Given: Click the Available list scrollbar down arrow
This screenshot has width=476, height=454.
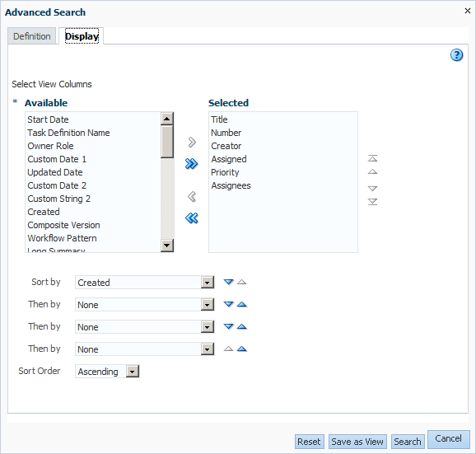Looking at the screenshot, I should point(166,246).
